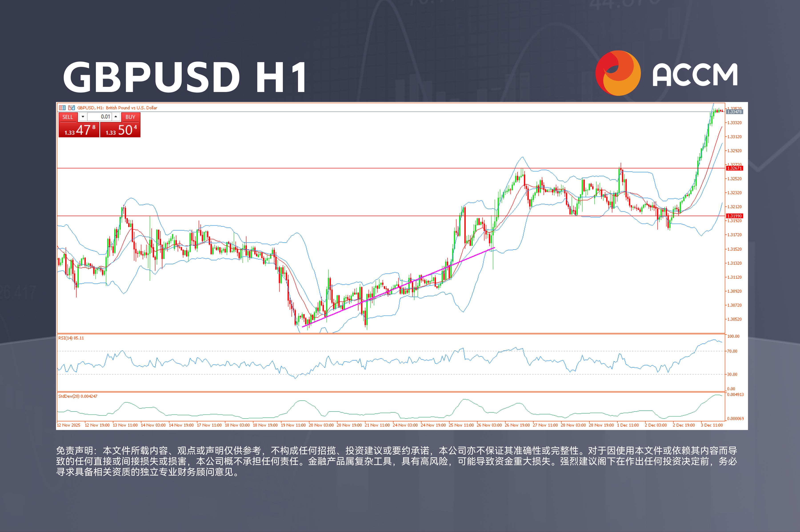The width and height of the screenshot is (800, 532).
Task: Click the 1.33 47 sell price tile
Action: point(79,130)
